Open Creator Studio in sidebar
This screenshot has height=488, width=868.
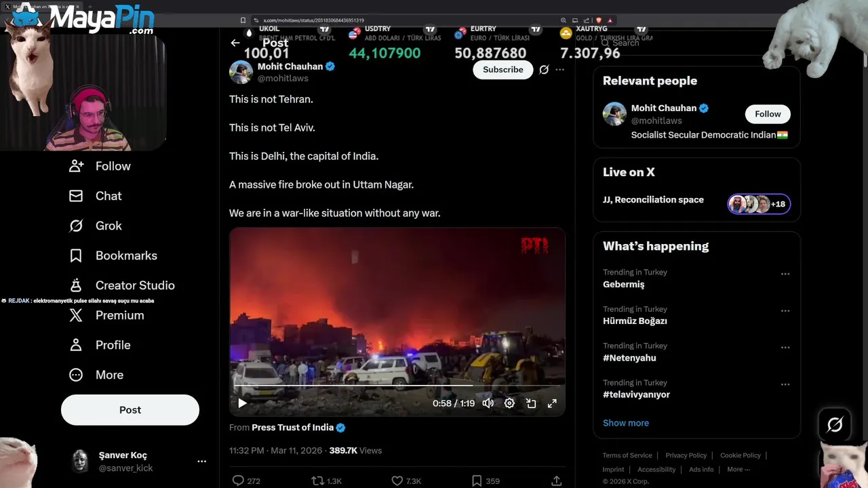coord(122,285)
